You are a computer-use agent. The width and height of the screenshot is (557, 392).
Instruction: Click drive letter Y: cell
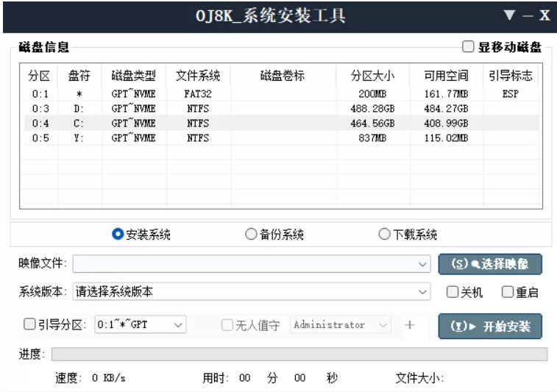click(x=79, y=138)
